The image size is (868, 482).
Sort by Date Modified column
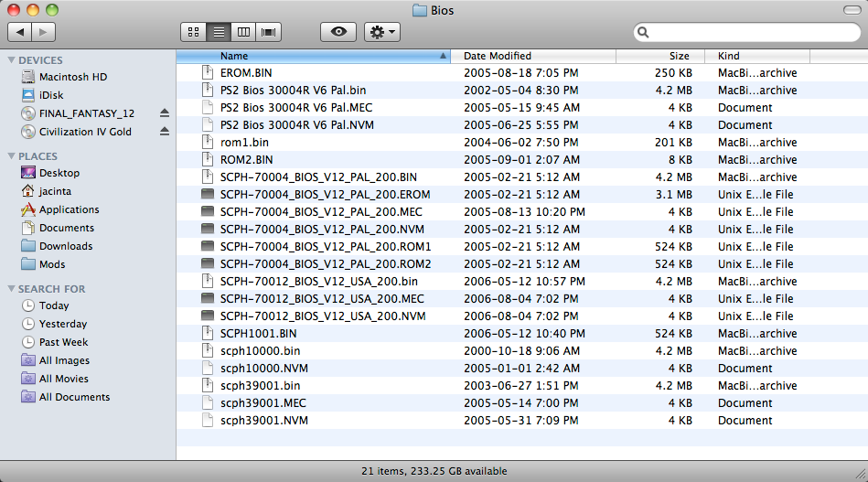[533, 56]
